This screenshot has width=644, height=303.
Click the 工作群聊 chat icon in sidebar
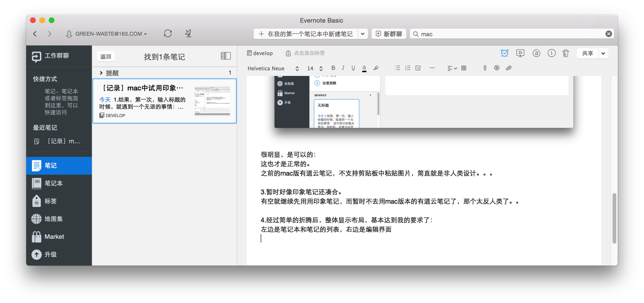point(36,57)
